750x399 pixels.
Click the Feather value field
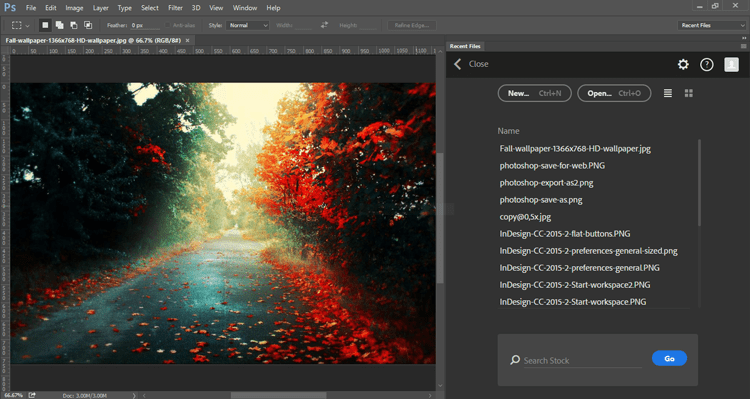pyautogui.click(x=144, y=25)
